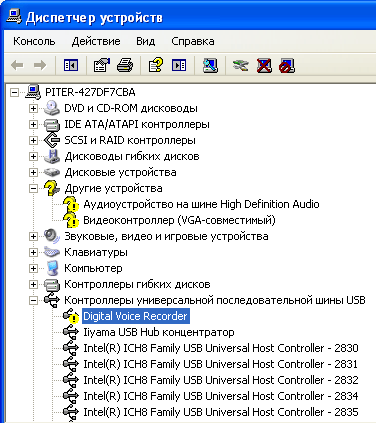Open the Вид menu
Image resolution: width=376 pixels, height=423 pixels.
click(145, 41)
